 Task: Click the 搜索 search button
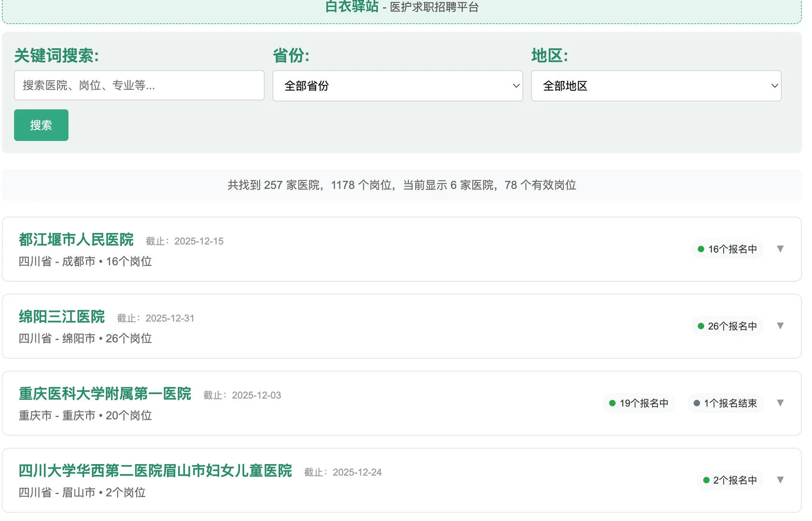coord(41,125)
